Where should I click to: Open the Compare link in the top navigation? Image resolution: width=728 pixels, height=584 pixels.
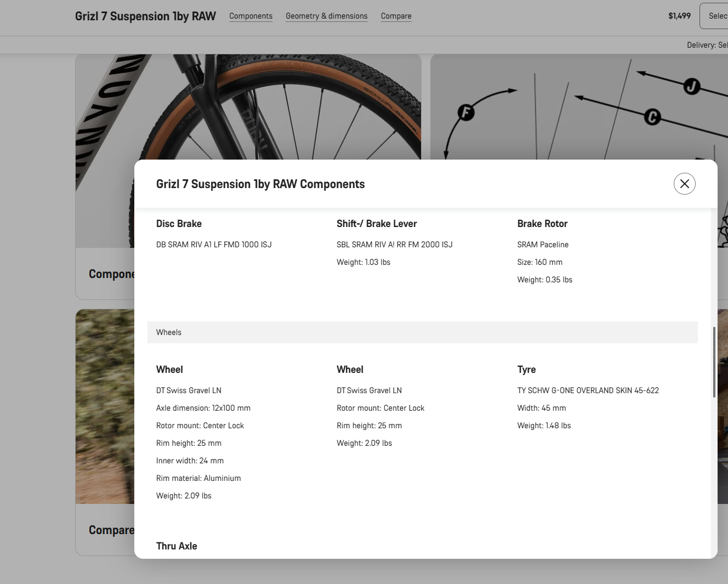[396, 16]
